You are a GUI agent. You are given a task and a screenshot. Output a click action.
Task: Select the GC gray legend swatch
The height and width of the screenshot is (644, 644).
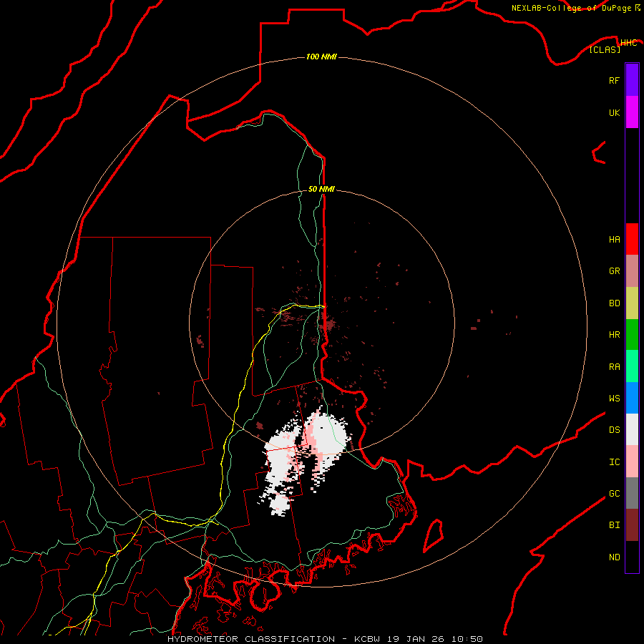[632, 493]
